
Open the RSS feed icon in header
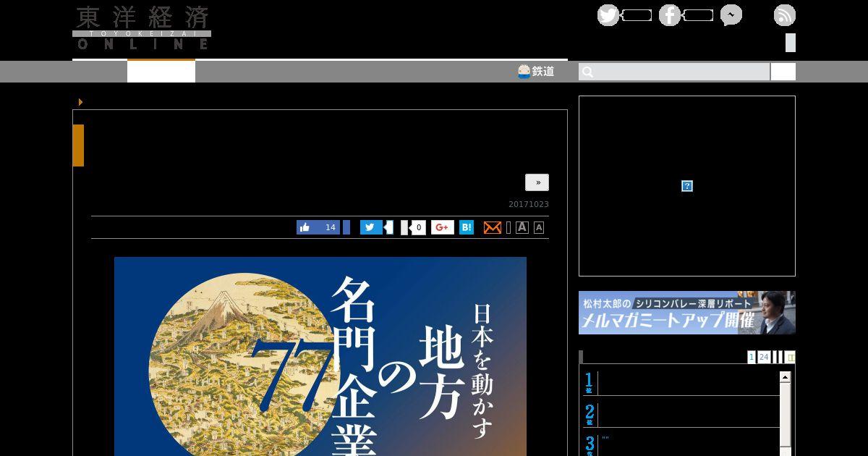tap(785, 15)
